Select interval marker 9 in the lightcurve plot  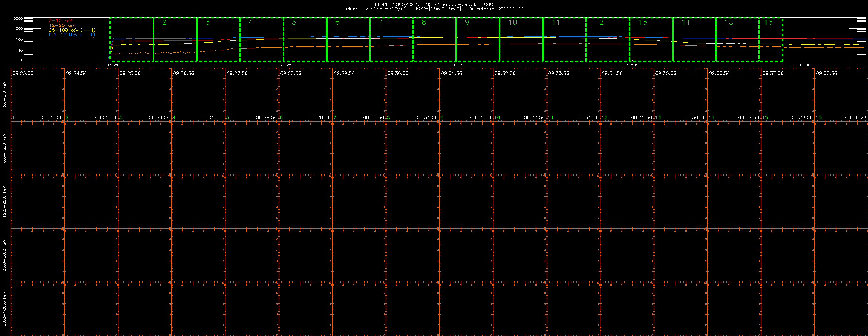[x=467, y=23]
